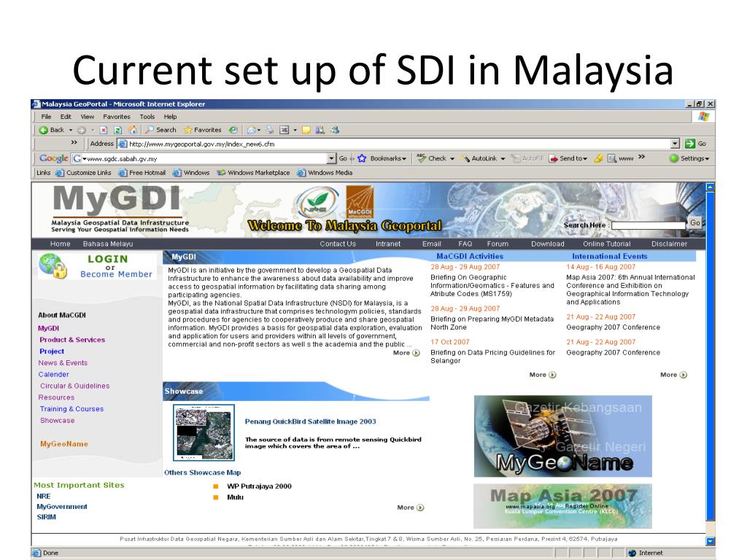Click the Messenger icon in the toolbar
Screen dimensions: 747x560
click(x=335, y=130)
